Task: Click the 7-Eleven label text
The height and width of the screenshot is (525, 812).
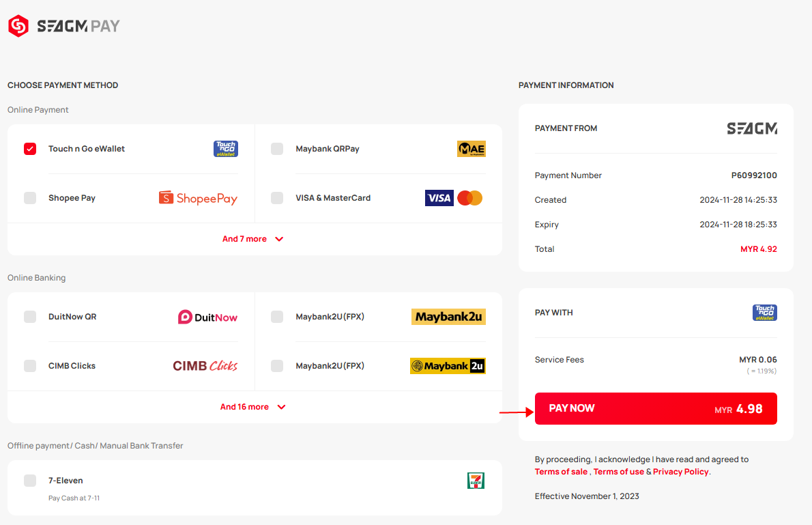Action: click(66, 481)
